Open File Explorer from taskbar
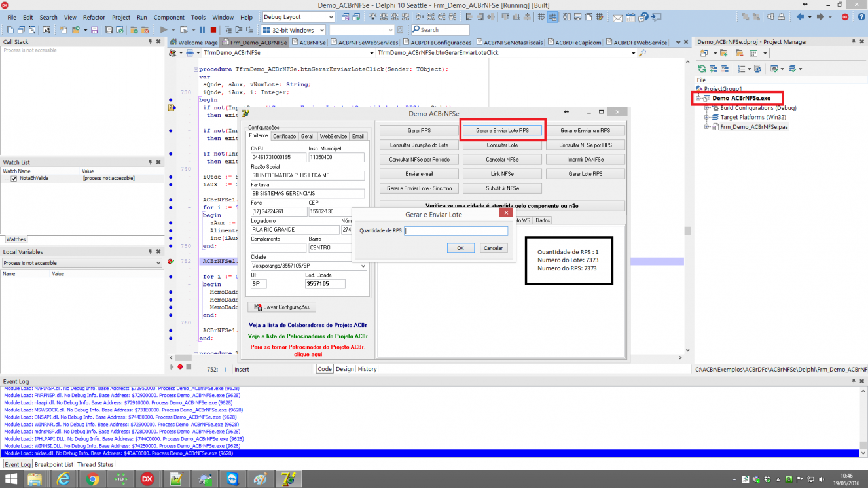The width and height of the screenshot is (868, 488). (35, 479)
